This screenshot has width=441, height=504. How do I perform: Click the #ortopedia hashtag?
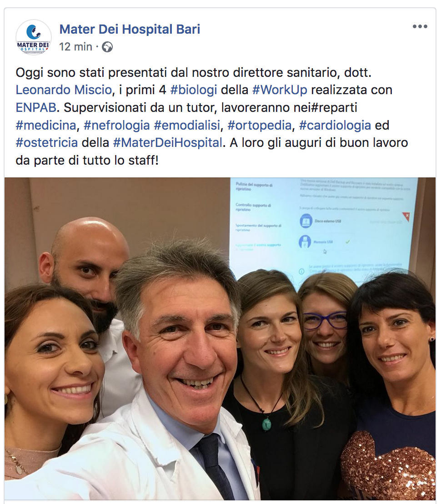coord(260,126)
